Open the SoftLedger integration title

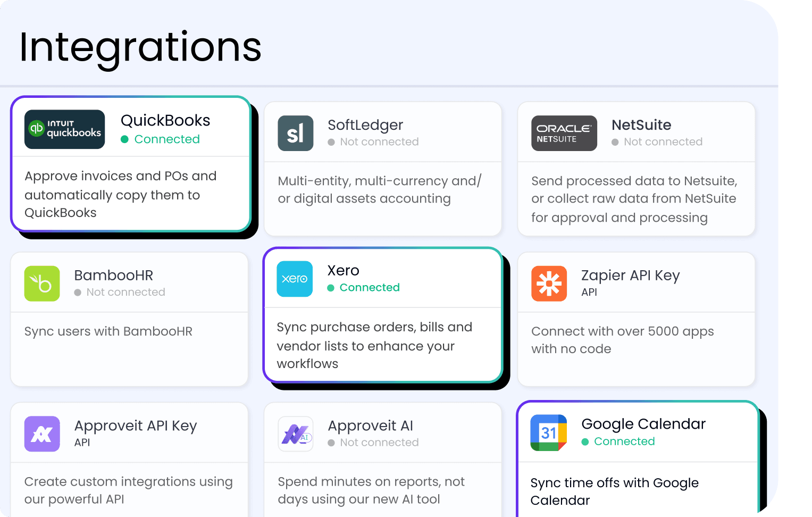coord(365,125)
